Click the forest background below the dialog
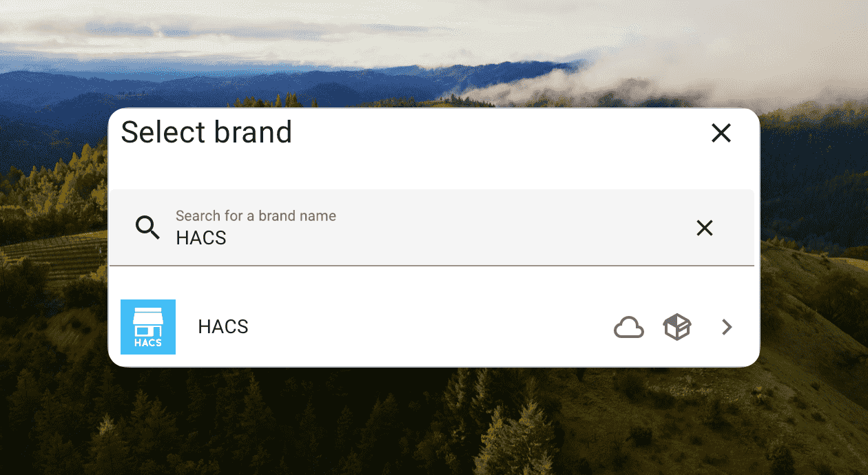Screen dimensions: 868x475 434,421
